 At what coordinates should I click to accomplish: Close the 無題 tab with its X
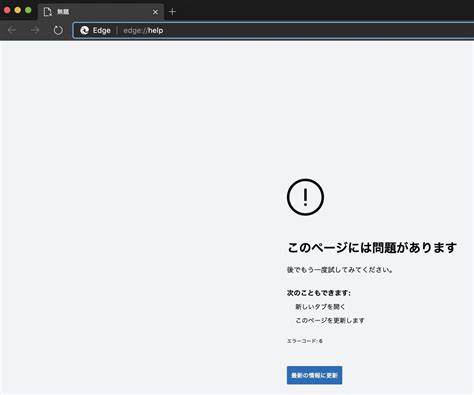click(155, 12)
